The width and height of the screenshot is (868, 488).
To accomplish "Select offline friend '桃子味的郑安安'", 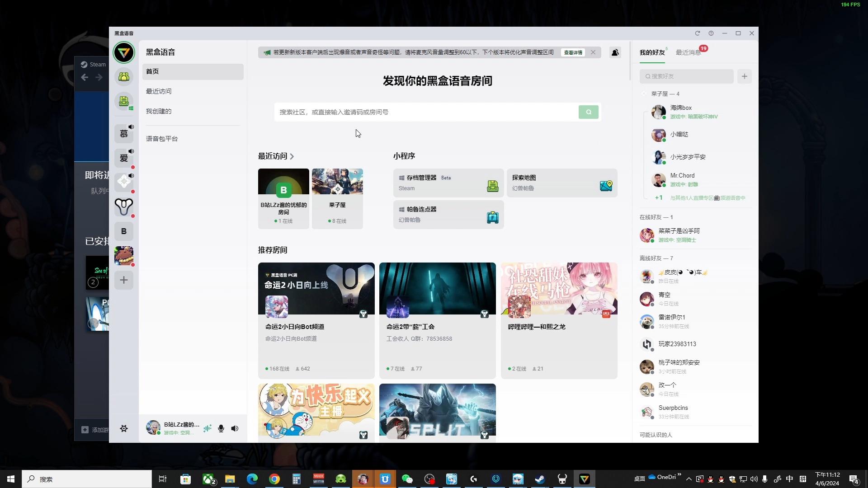I will 695,367.
